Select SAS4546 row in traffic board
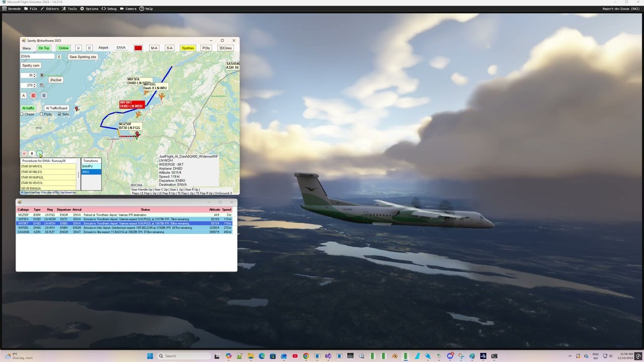The width and height of the screenshot is (644, 362). [124, 232]
